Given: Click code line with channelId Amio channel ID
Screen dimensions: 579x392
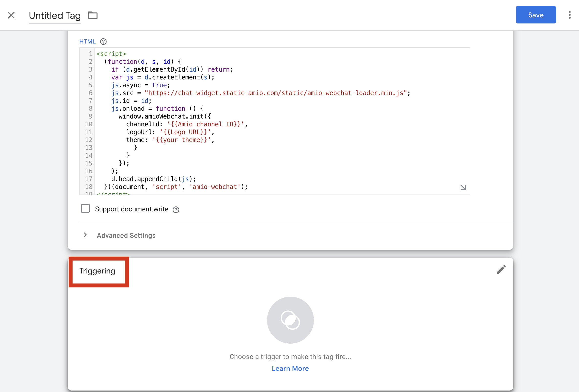Looking at the screenshot, I should [187, 124].
